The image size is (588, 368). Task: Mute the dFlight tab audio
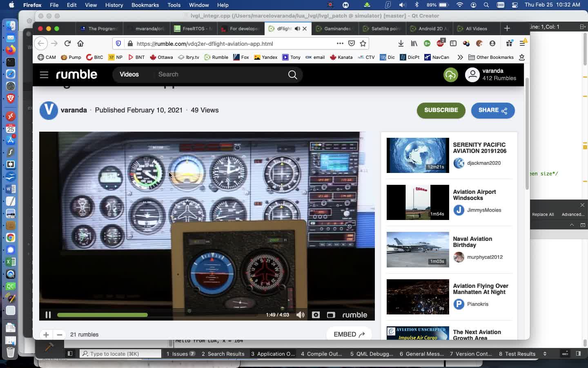tap(297, 29)
